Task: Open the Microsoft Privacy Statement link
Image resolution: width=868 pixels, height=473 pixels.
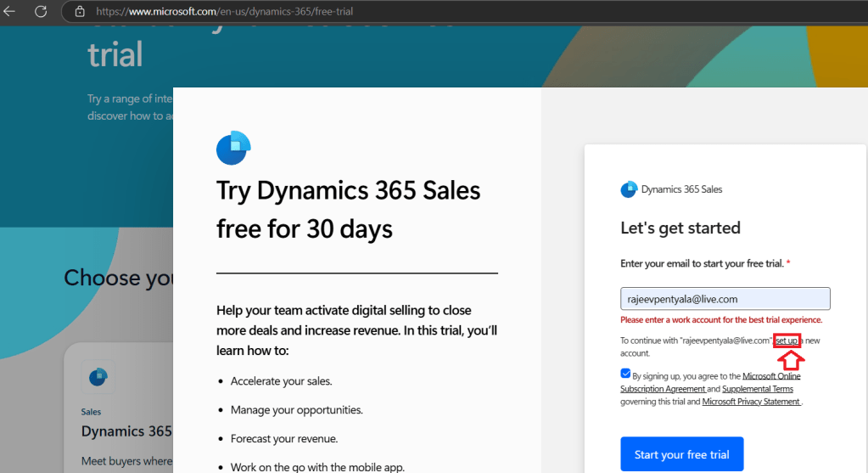Action: coord(751,402)
